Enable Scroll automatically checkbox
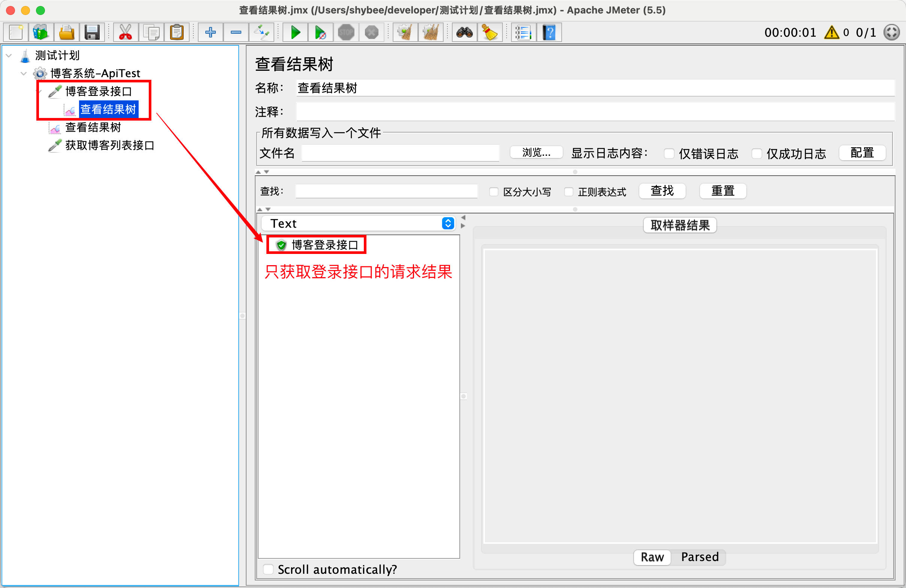 (268, 569)
